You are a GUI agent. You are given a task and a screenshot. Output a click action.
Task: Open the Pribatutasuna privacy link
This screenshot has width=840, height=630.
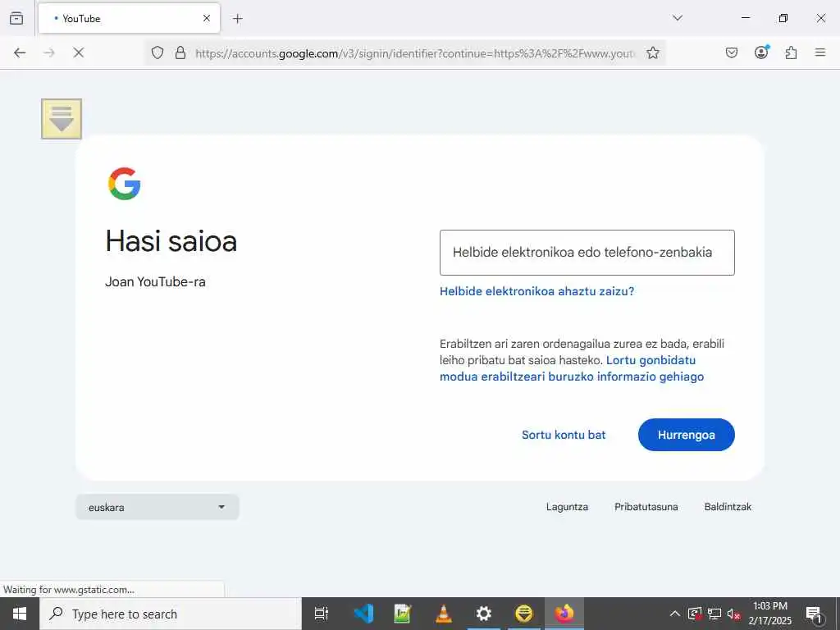pyautogui.click(x=646, y=507)
